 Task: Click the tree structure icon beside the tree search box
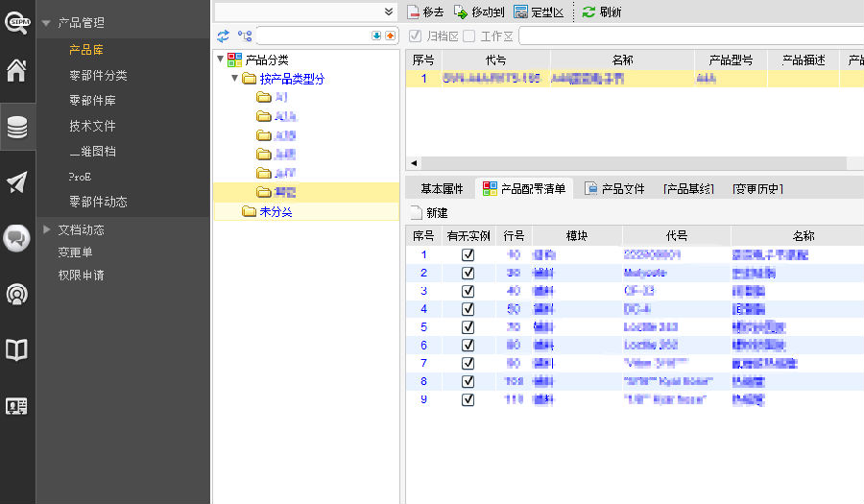point(245,36)
